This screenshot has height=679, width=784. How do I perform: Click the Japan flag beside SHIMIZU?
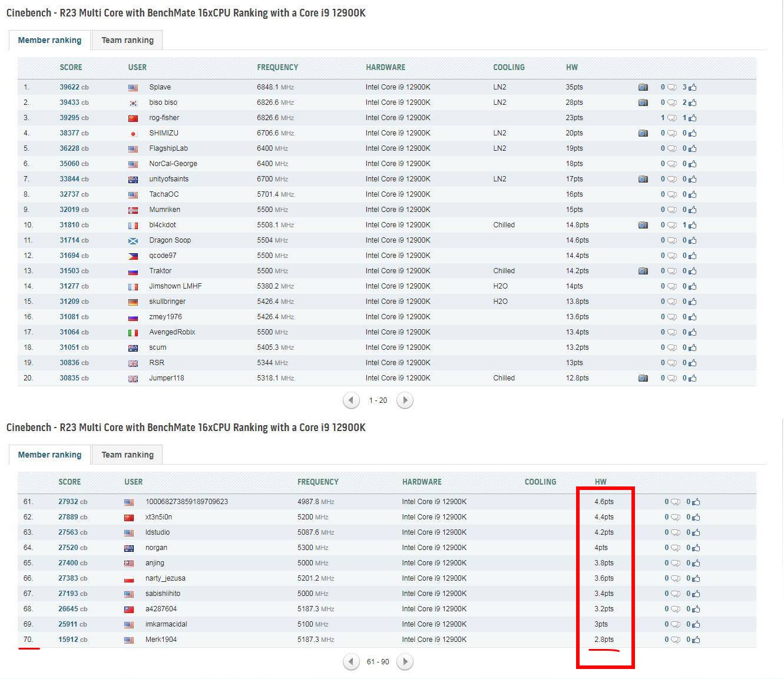coord(133,134)
